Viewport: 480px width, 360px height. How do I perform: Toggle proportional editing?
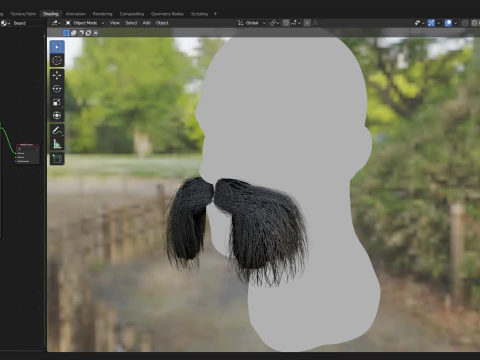tap(307, 23)
